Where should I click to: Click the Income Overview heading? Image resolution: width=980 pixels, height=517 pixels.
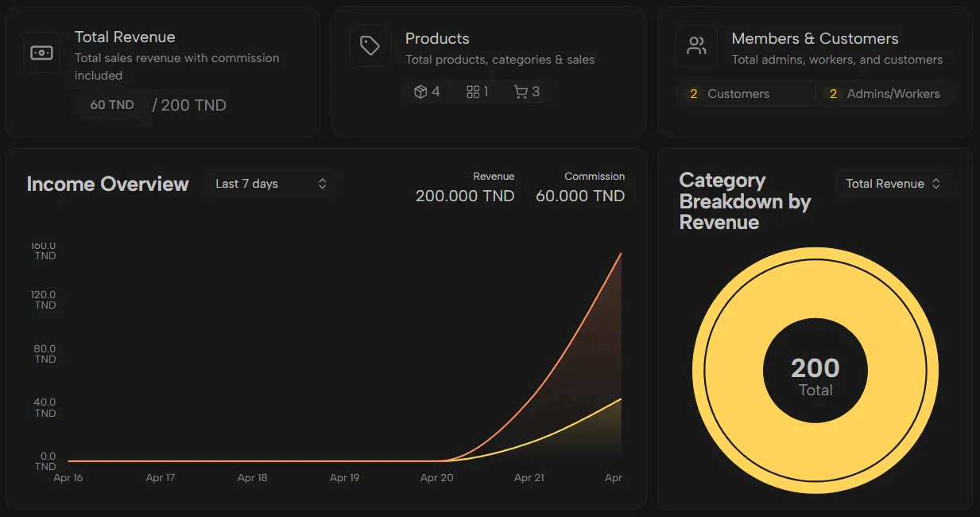click(x=108, y=185)
